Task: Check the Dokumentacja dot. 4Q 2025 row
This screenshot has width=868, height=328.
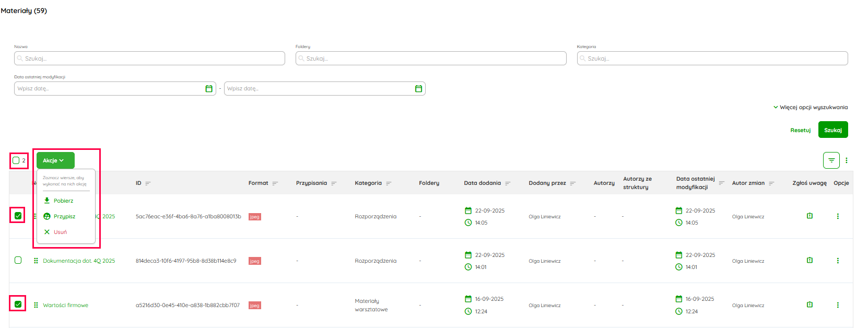Action: click(18, 260)
